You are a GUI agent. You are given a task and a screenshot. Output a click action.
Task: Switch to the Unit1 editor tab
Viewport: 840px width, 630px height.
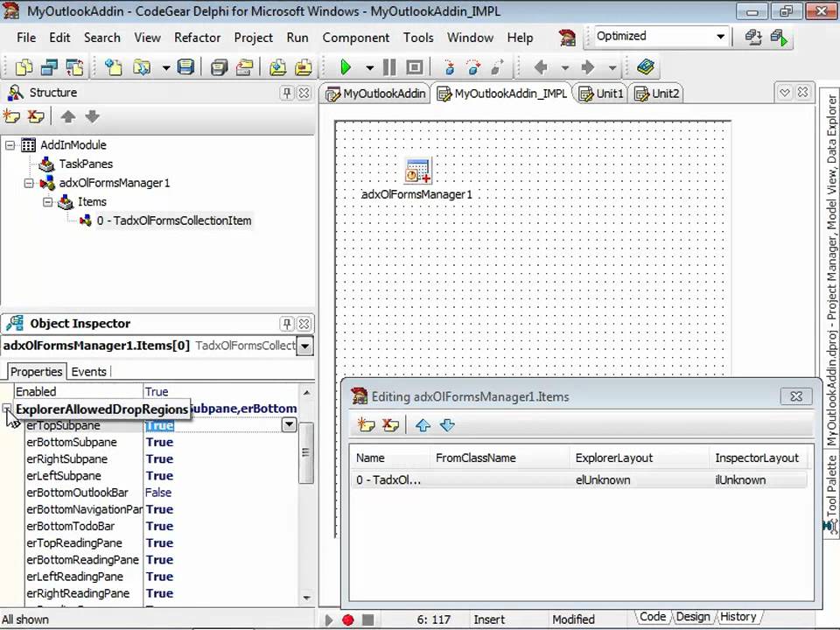tap(602, 94)
